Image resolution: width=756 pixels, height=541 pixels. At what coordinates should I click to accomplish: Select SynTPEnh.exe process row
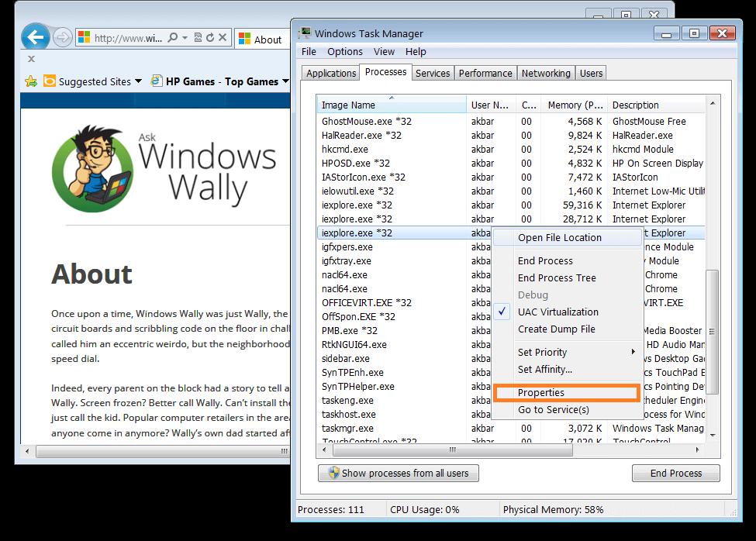point(404,373)
